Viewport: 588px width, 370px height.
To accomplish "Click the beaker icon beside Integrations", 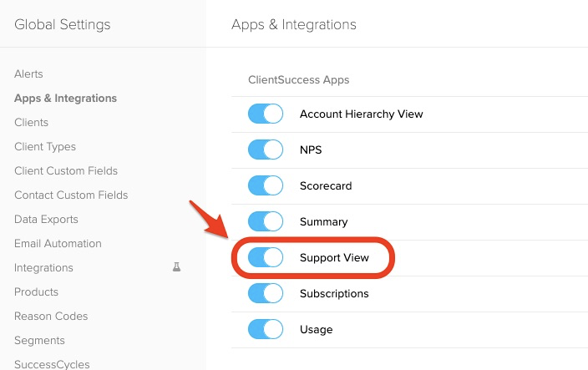I will (176, 267).
